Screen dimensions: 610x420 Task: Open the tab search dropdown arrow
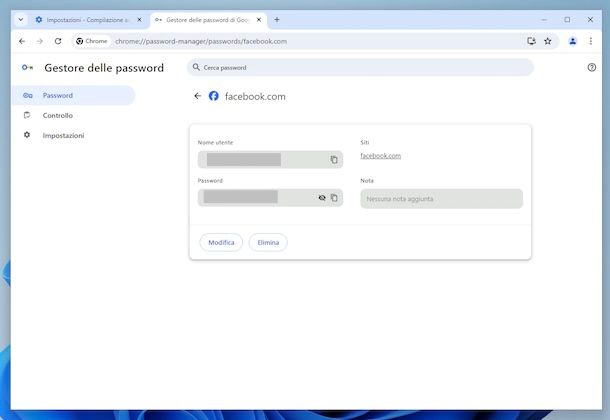click(x=21, y=19)
